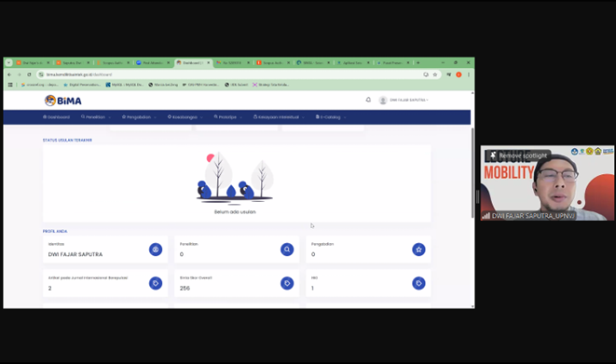Click the 'STATUS USULAN TERAKHIR' heading
The height and width of the screenshot is (364, 616).
point(67,140)
